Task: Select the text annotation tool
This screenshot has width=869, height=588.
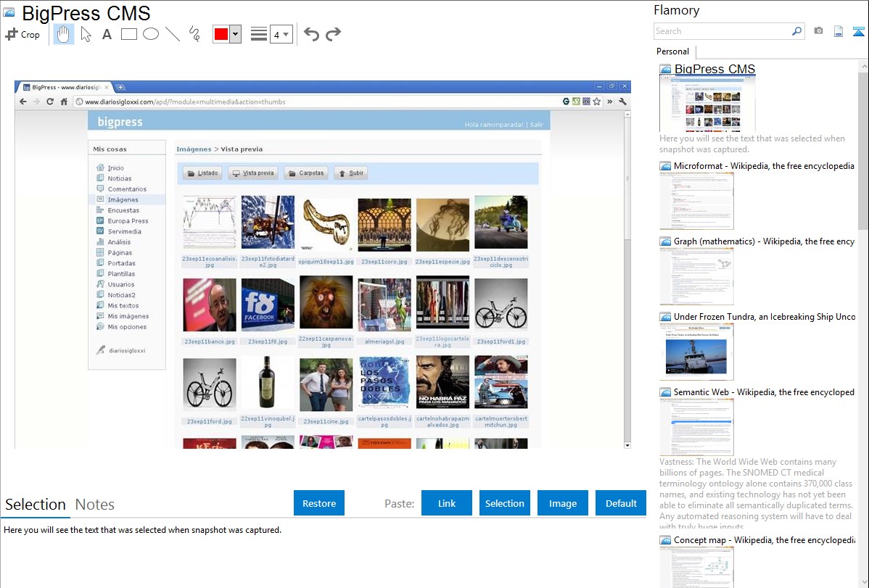Action: [107, 34]
